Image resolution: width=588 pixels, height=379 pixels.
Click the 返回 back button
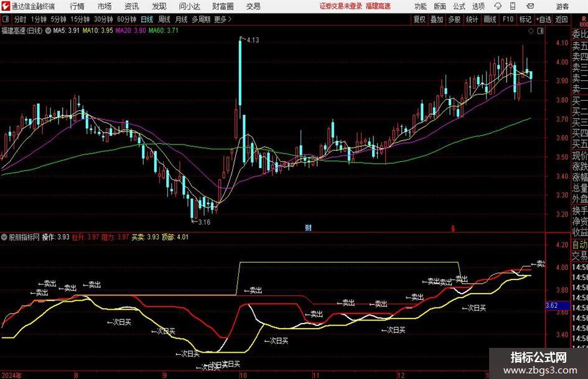pos(562,19)
